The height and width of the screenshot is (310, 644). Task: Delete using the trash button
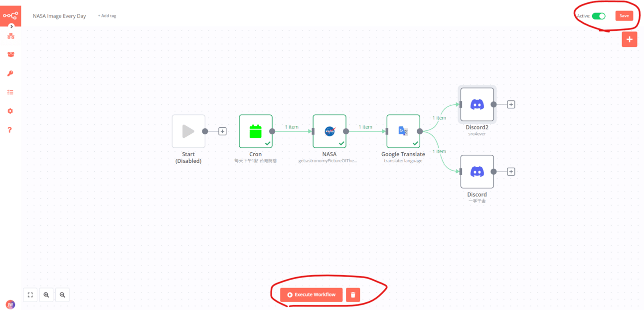click(x=353, y=295)
